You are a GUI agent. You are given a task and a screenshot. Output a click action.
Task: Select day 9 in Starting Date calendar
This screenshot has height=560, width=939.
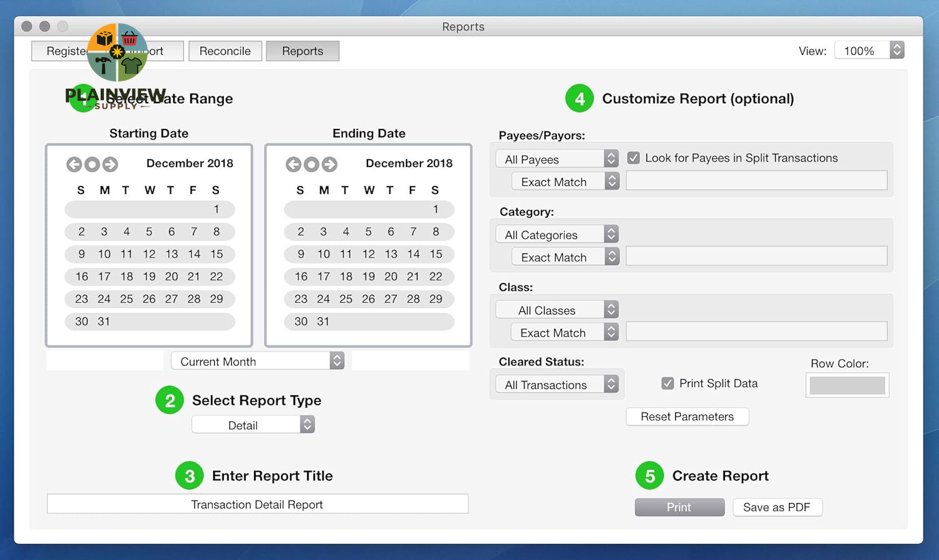[x=81, y=254]
